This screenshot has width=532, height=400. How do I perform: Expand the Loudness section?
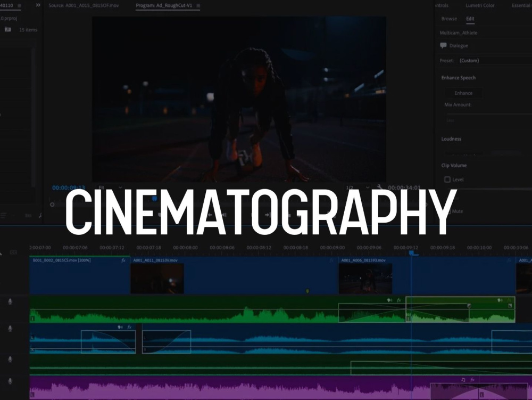point(451,139)
